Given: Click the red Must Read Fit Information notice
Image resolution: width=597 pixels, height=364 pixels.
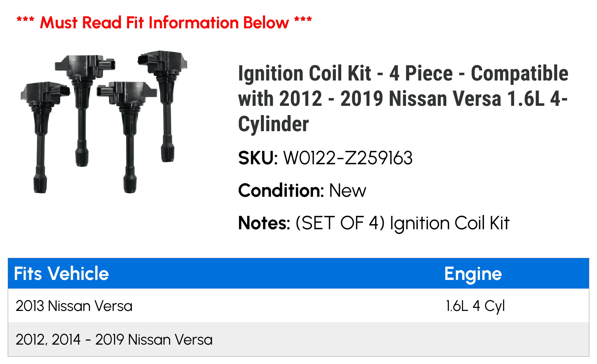Looking at the screenshot, I should pyautogui.click(x=164, y=23).
